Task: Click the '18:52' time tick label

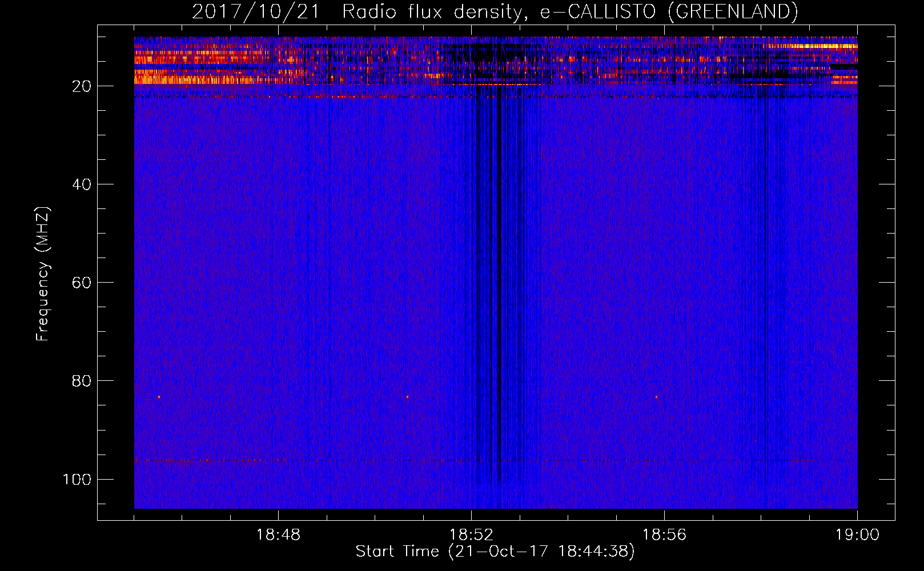Action: click(471, 535)
